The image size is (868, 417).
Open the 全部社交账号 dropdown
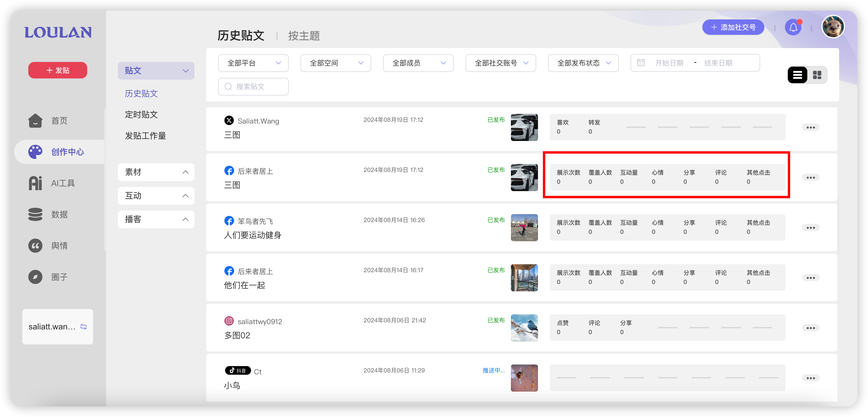(x=501, y=63)
